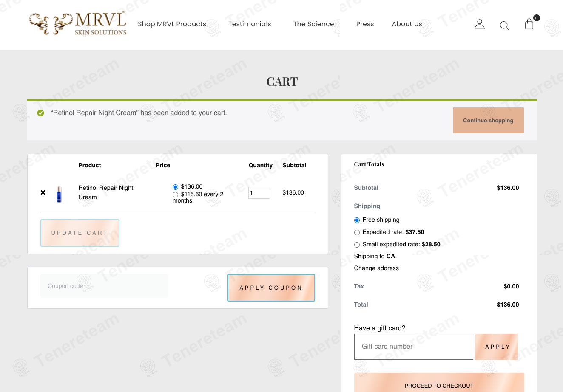The image size is (563, 392).
Task: Focus the Coupon code field
Action: click(x=104, y=286)
